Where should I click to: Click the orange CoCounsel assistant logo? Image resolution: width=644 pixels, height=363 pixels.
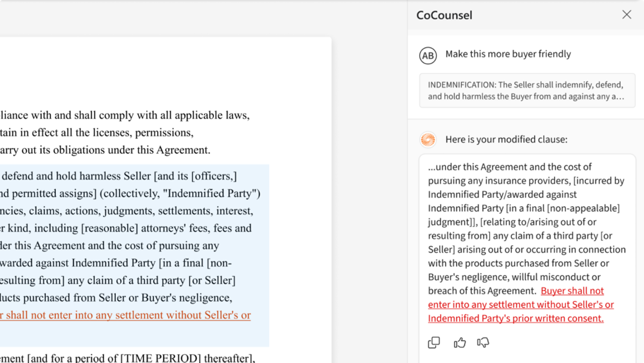pos(428,140)
